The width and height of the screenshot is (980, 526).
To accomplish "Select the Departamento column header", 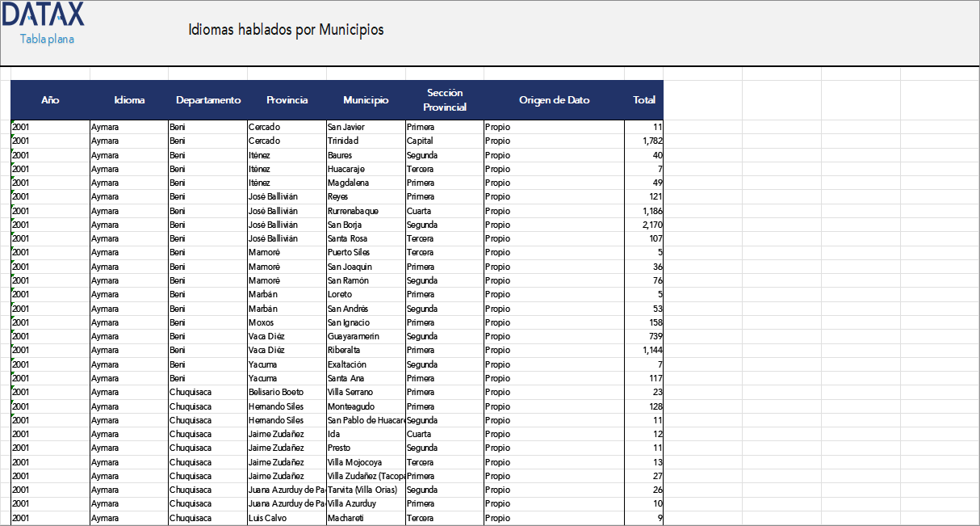I will coord(208,100).
